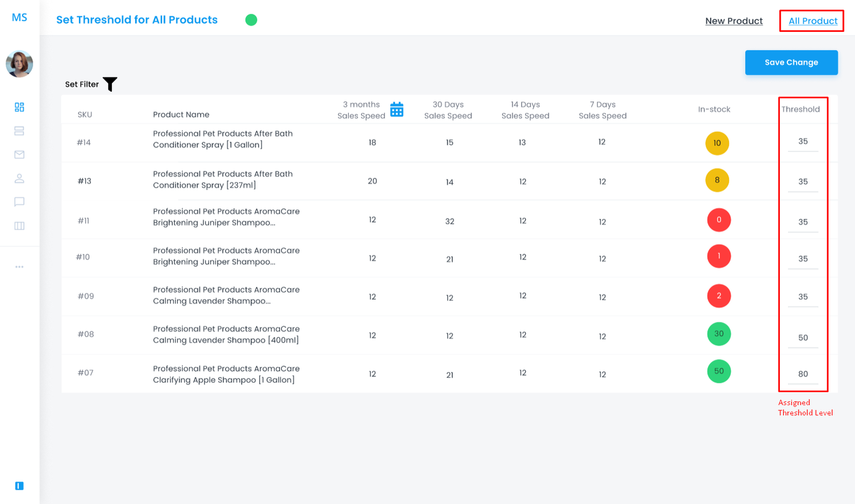Select SKU #09 cell
This screenshot has height=504, width=855.
(86, 296)
